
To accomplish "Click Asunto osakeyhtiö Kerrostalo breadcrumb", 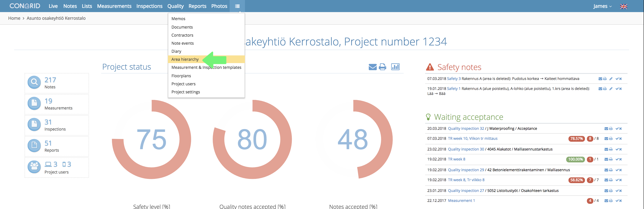I will (56, 18).
